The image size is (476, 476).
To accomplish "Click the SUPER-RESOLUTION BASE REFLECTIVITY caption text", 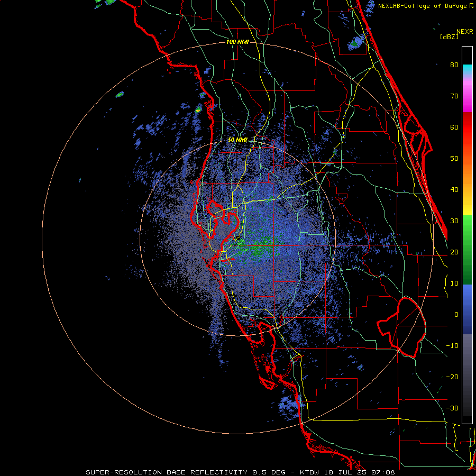I will click(167, 472).
